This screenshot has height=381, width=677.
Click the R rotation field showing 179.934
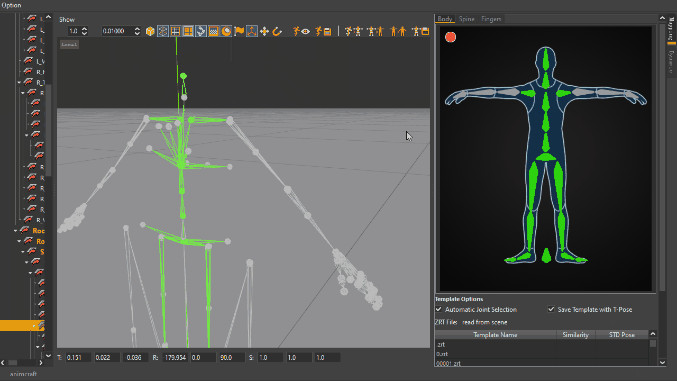(175, 358)
